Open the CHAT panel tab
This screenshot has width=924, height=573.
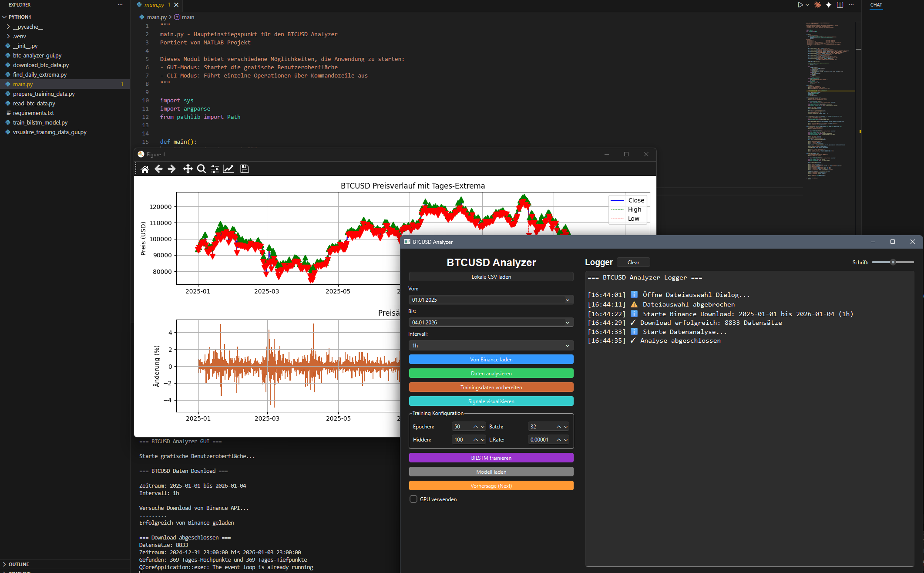coord(876,5)
